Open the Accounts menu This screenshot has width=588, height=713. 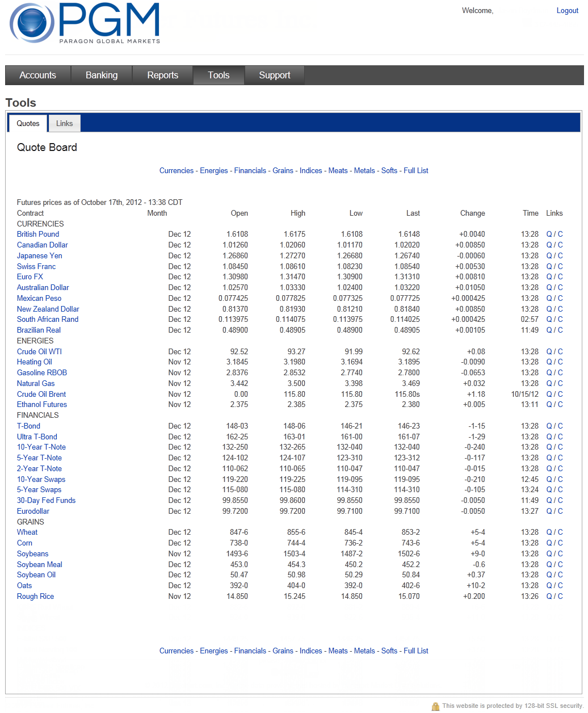(x=38, y=75)
